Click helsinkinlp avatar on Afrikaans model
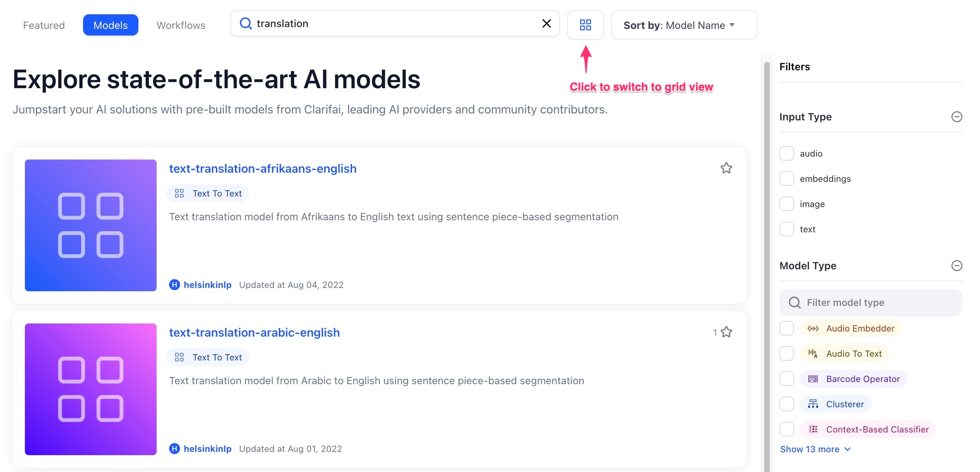This screenshot has height=472, width=980. [174, 285]
